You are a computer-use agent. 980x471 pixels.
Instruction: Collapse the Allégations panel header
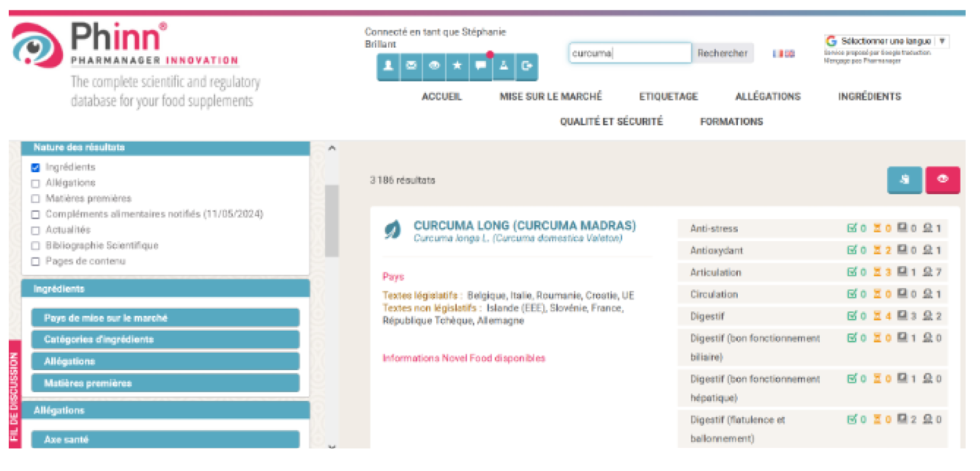coord(166,410)
